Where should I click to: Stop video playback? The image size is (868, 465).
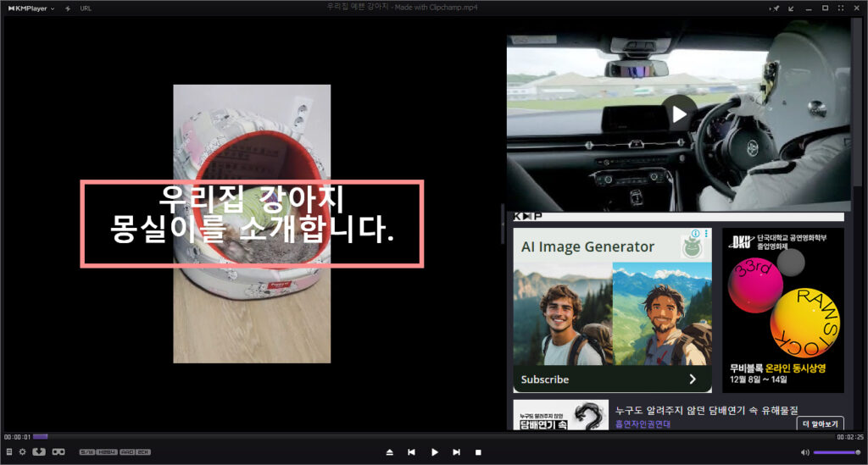pyautogui.click(x=478, y=452)
